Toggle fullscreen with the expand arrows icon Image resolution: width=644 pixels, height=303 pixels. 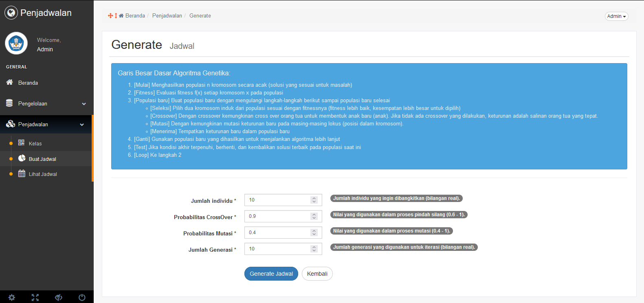point(35,297)
